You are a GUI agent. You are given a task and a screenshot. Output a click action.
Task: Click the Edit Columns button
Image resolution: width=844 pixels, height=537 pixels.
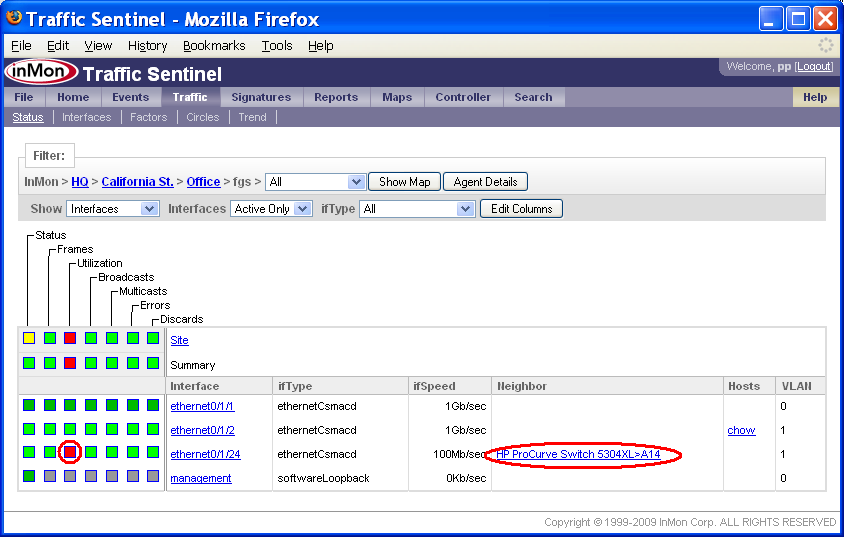click(521, 209)
